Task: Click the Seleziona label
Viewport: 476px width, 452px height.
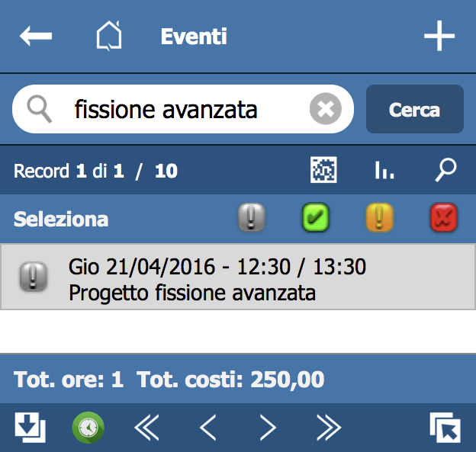Action: (61, 219)
